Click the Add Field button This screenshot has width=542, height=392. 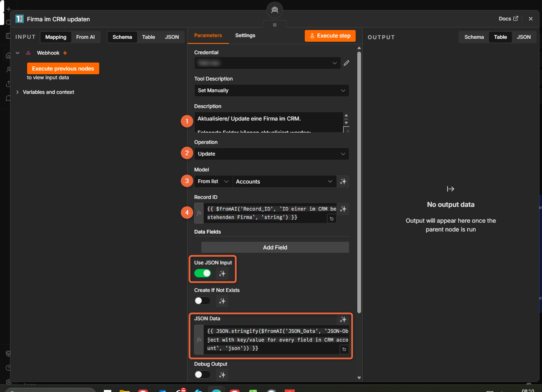click(275, 247)
